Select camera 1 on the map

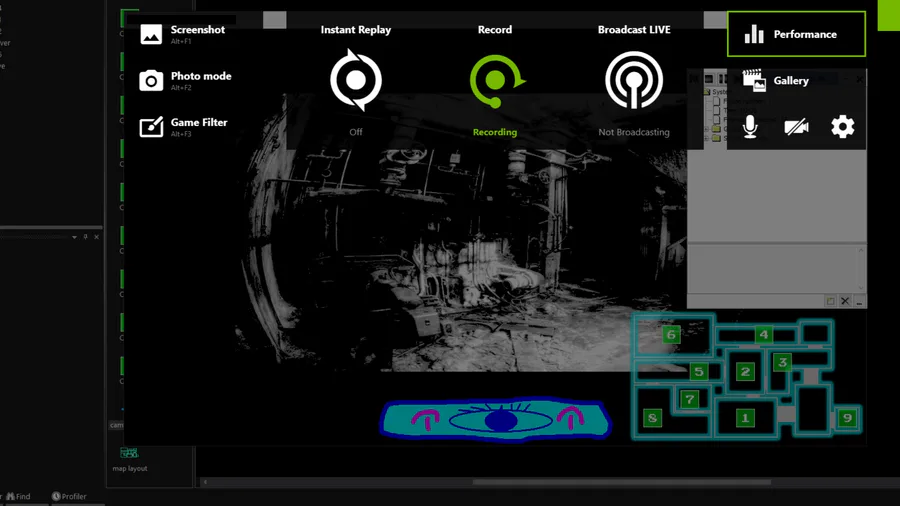coord(745,418)
